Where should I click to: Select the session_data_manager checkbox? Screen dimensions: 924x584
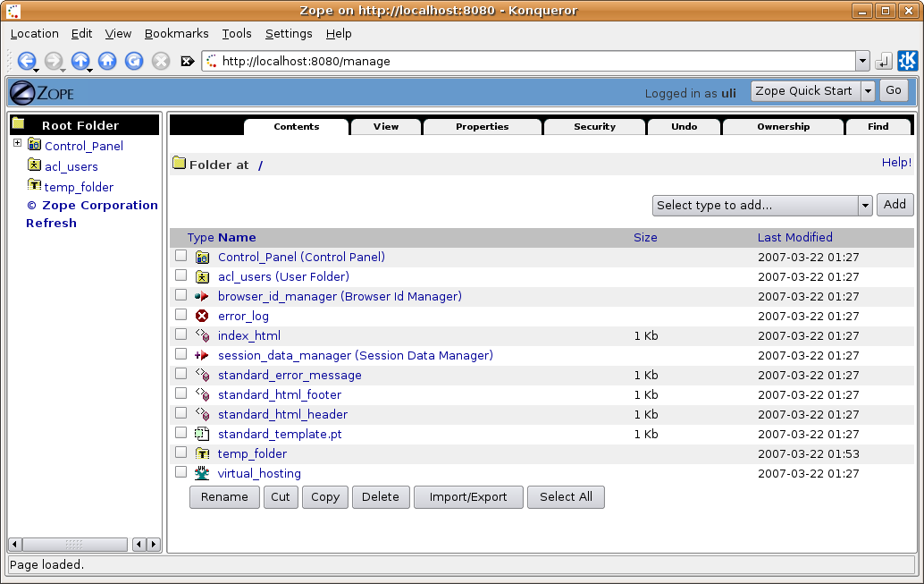pos(181,354)
